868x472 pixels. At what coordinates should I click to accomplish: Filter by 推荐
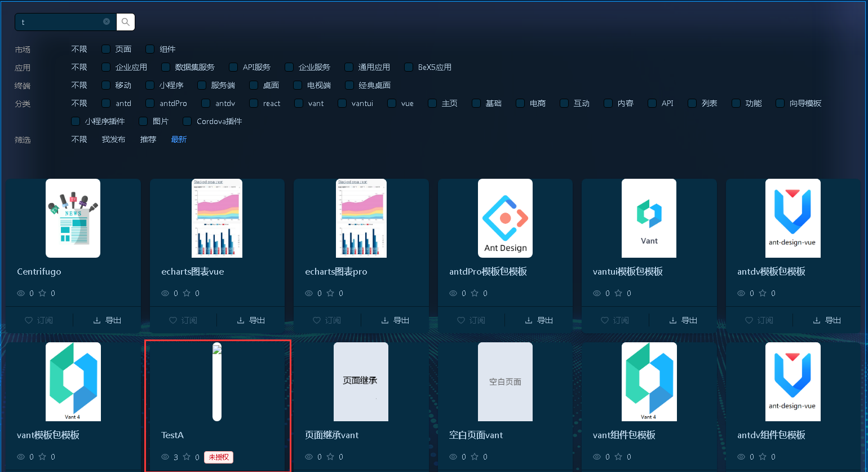point(148,139)
